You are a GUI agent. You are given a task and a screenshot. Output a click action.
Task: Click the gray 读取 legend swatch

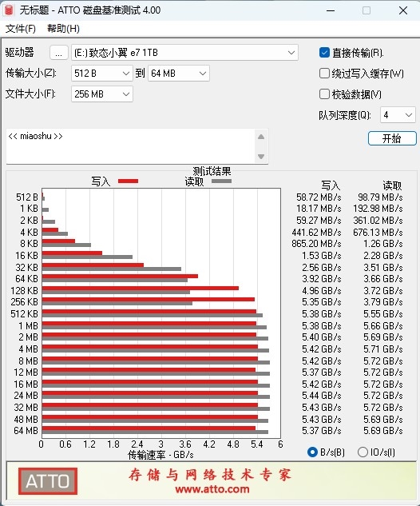click(221, 181)
